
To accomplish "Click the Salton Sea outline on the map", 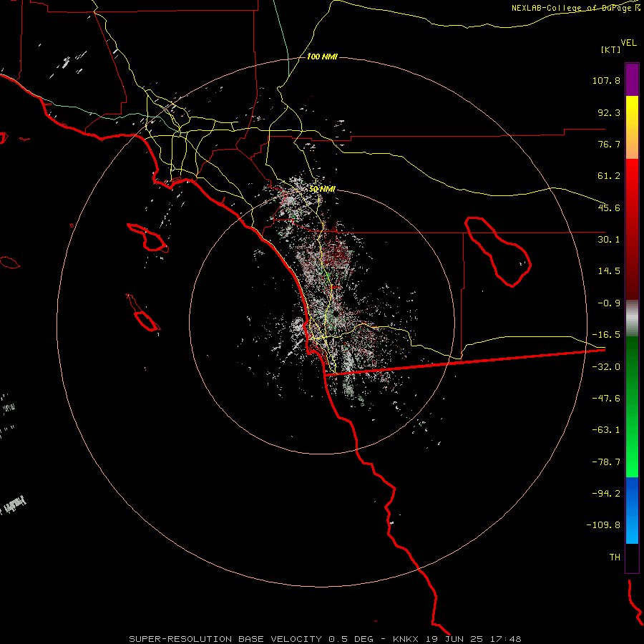I will tap(498, 252).
